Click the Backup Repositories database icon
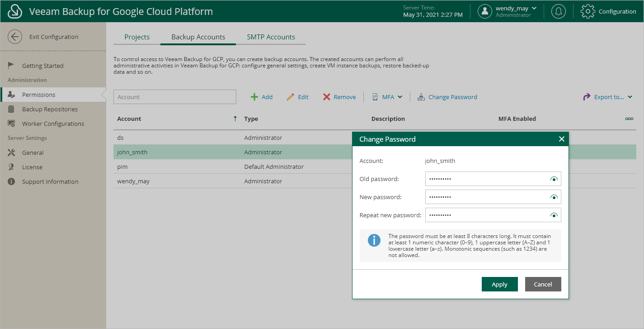Screen dimensions: 644x329 11,109
